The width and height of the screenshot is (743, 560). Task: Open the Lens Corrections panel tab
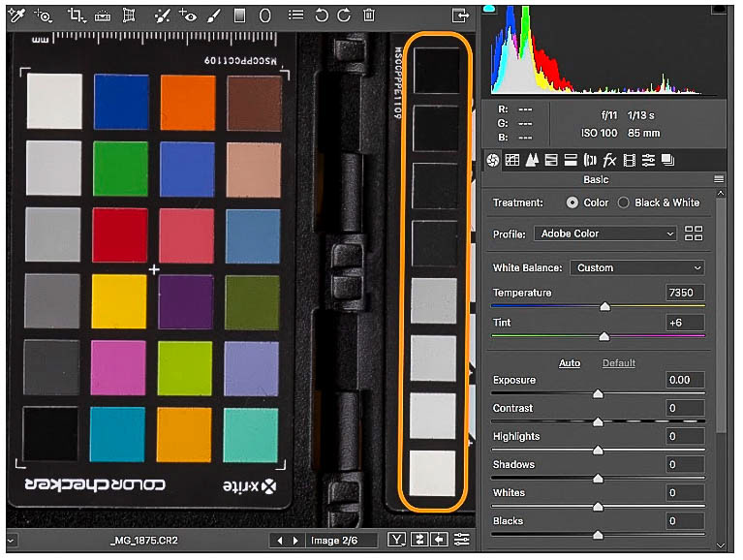590,161
